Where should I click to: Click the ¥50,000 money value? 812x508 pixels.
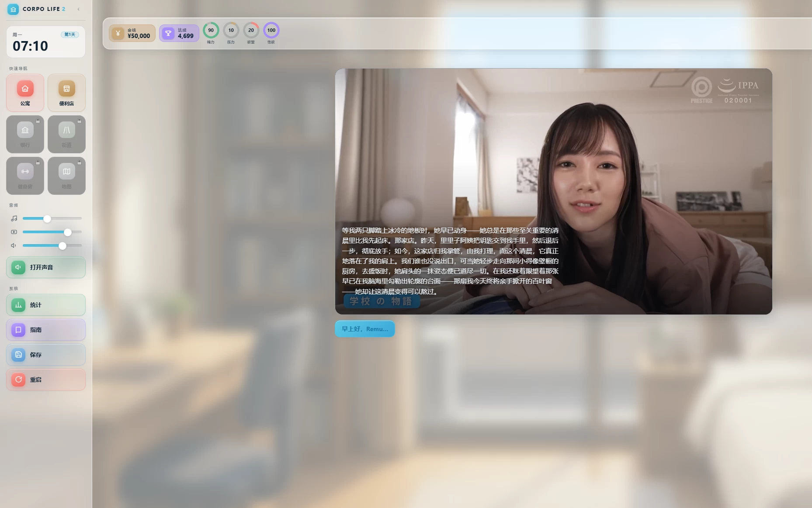point(139,36)
